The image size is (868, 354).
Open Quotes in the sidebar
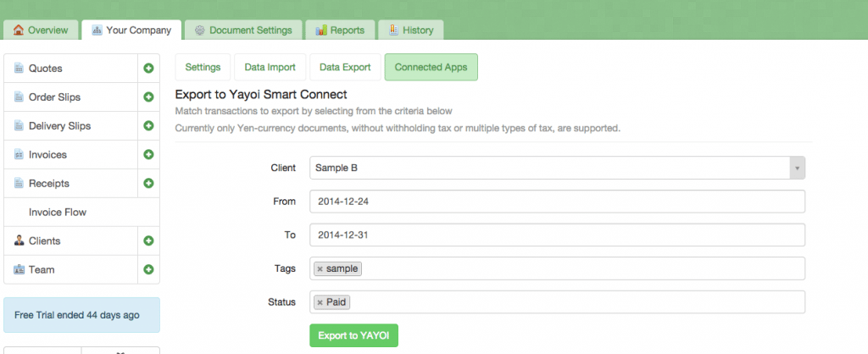(x=71, y=69)
